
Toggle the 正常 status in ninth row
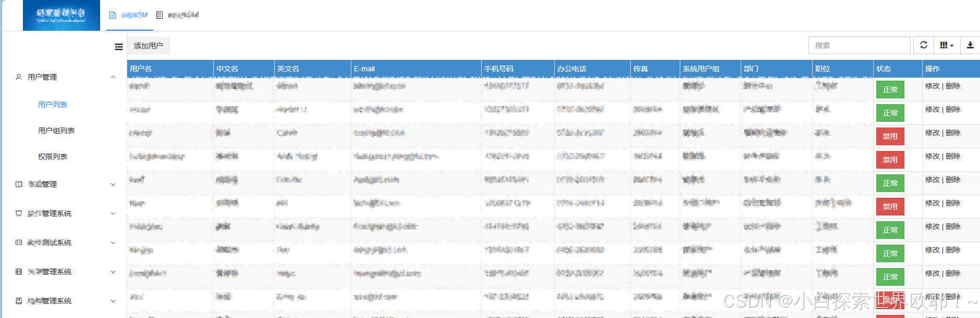(890, 277)
